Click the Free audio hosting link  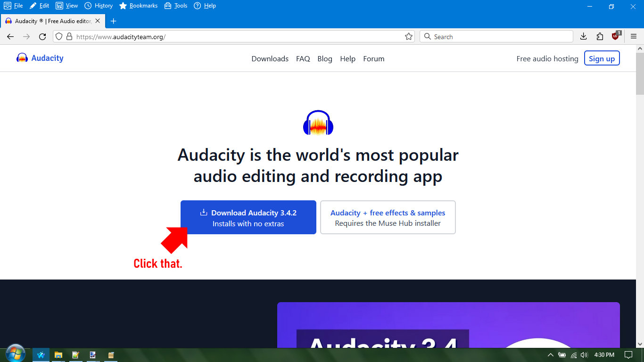coord(547,59)
